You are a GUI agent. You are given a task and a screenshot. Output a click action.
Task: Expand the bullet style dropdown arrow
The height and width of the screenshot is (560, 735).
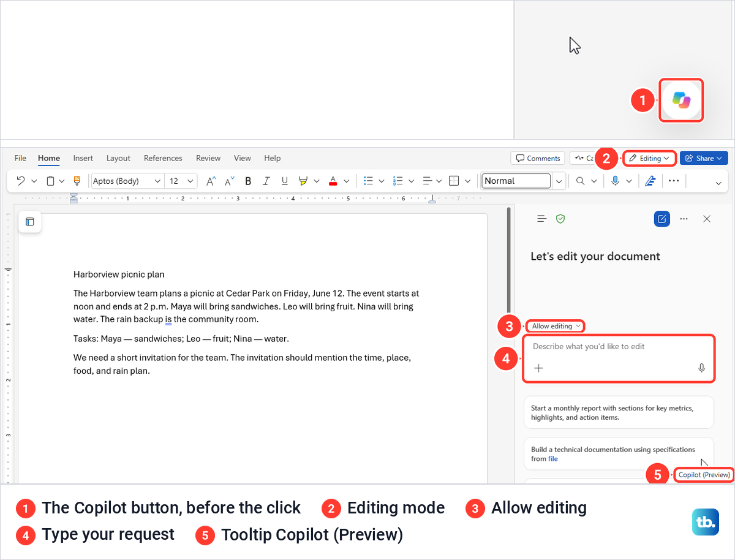click(x=381, y=181)
